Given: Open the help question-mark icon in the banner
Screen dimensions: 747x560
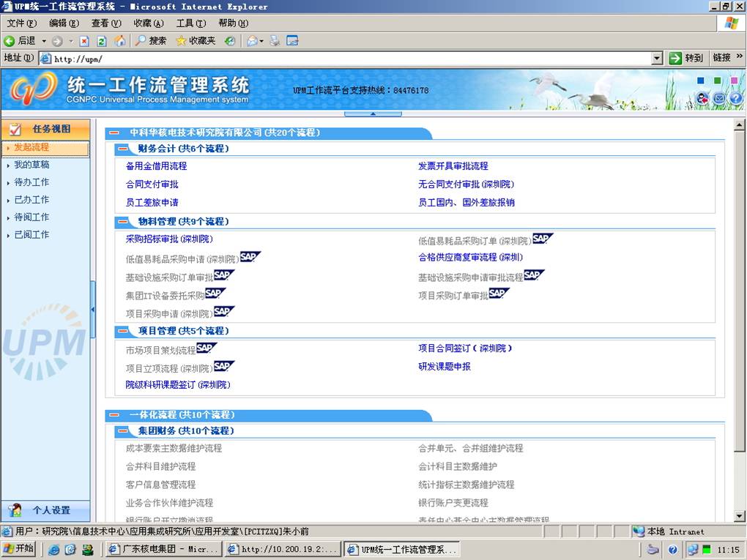Looking at the screenshot, I should [x=736, y=97].
